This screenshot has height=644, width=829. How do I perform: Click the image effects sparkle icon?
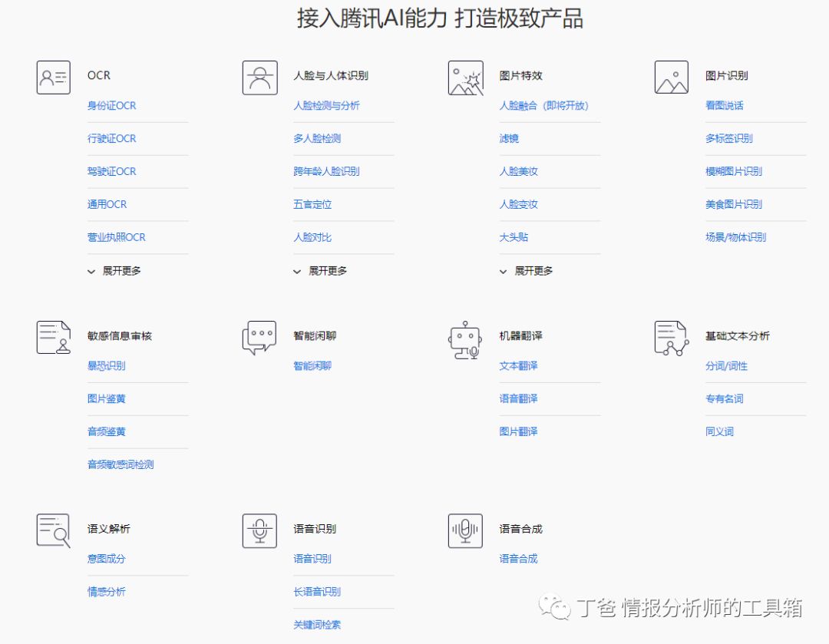[x=466, y=78]
